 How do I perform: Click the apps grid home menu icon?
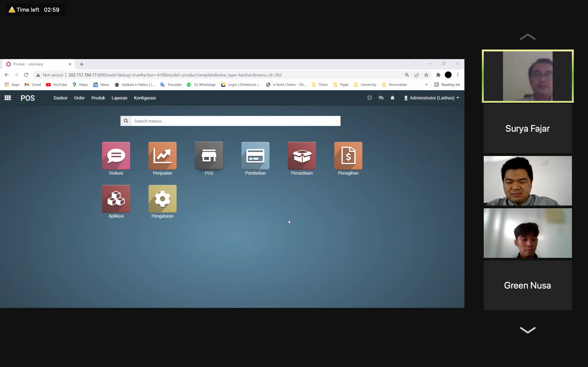(x=8, y=98)
